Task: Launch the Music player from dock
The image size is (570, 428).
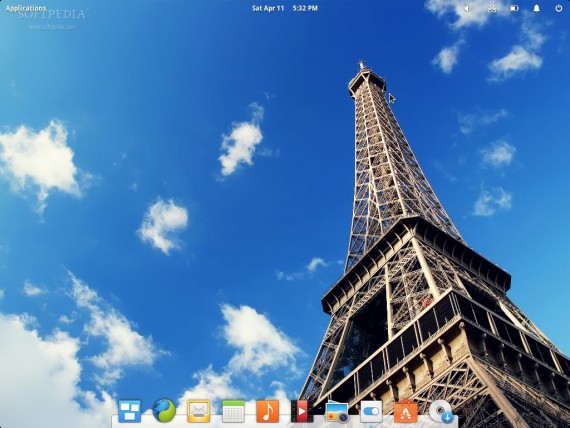Action: tap(268, 411)
